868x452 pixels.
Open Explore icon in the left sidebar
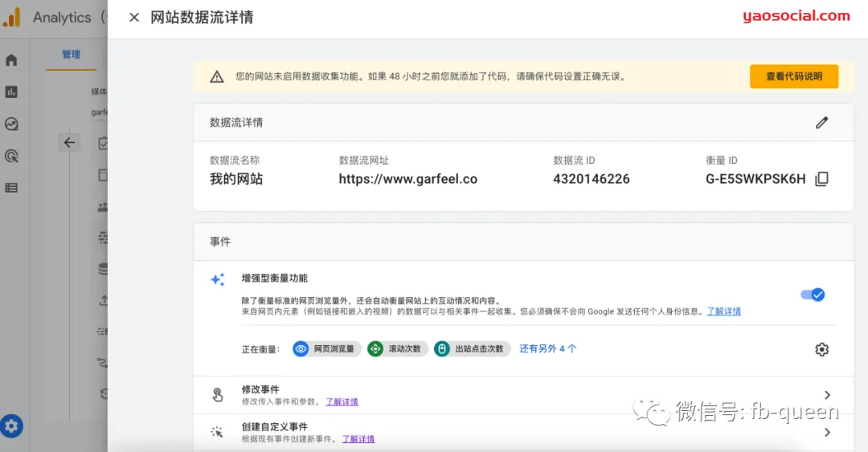[x=11, y=124]
